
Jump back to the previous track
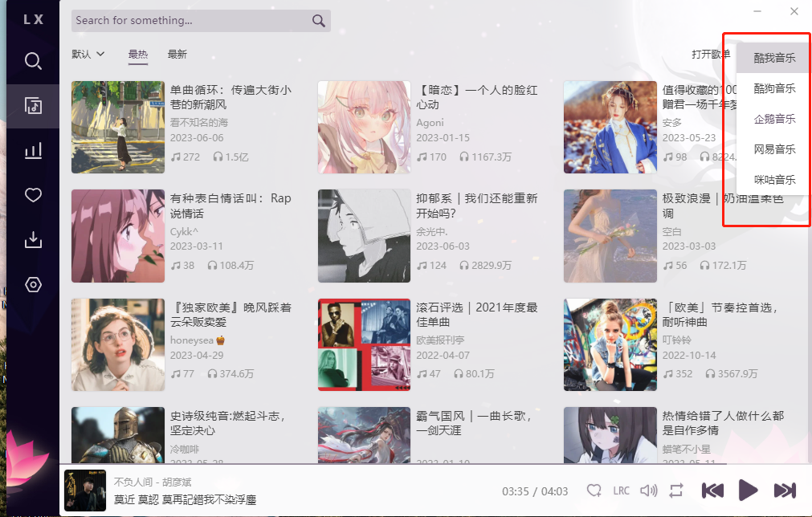pos(712,491)
